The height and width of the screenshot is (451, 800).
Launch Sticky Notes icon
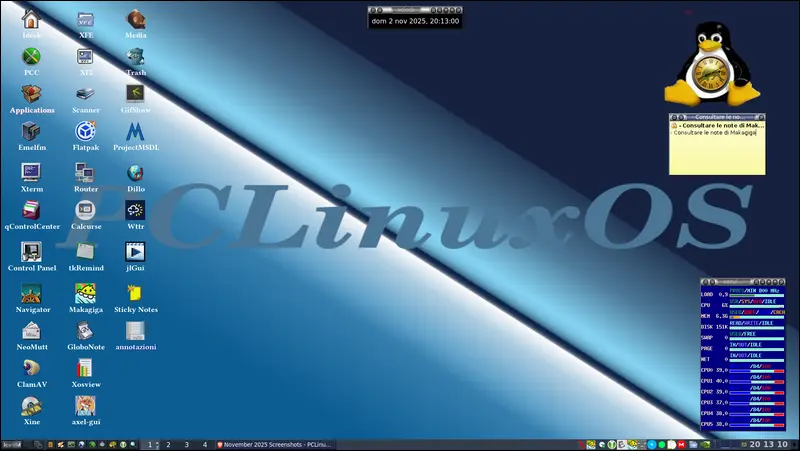coord(135,293)
